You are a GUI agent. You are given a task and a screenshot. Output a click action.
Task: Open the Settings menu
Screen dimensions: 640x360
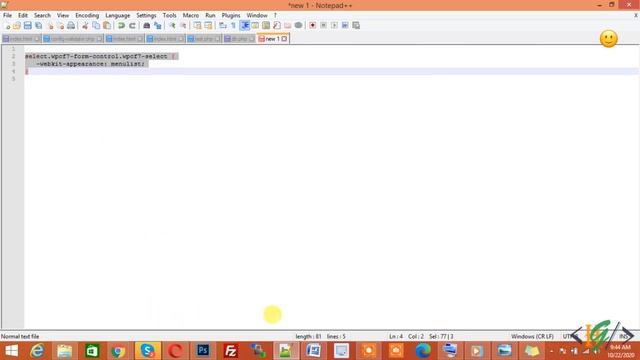(x=146, y=15)
